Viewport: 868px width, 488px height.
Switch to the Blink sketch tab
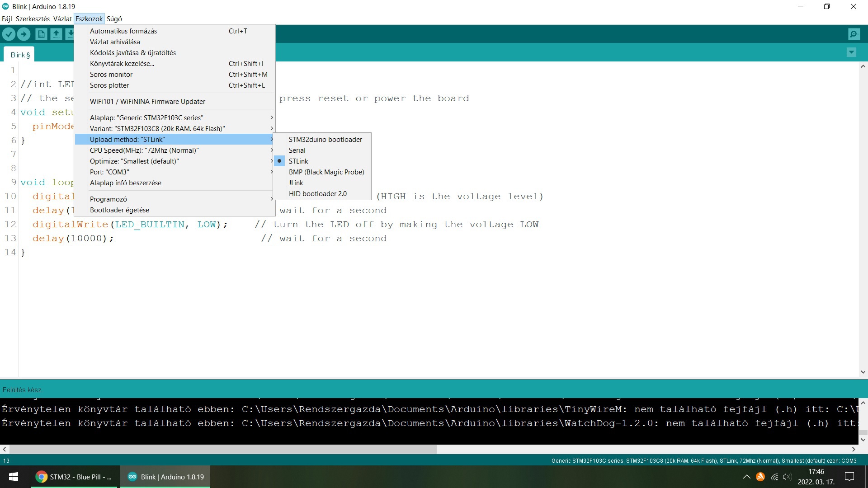(20, 55)
